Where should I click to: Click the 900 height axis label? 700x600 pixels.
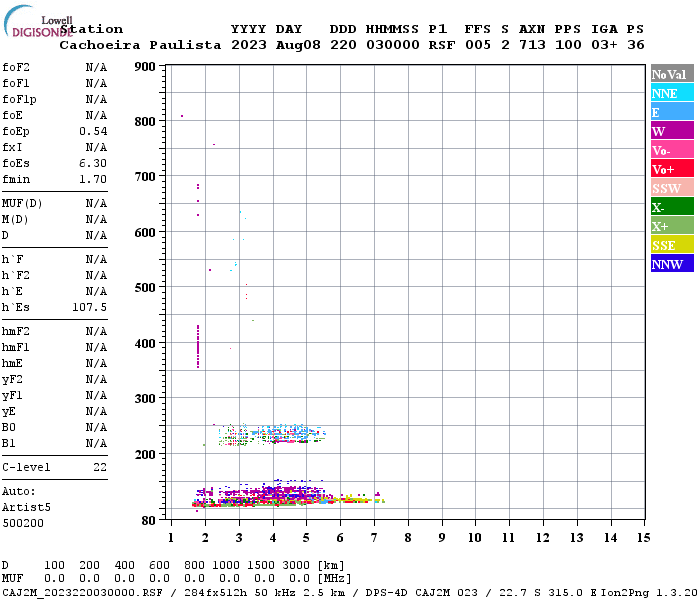[145, 67]
